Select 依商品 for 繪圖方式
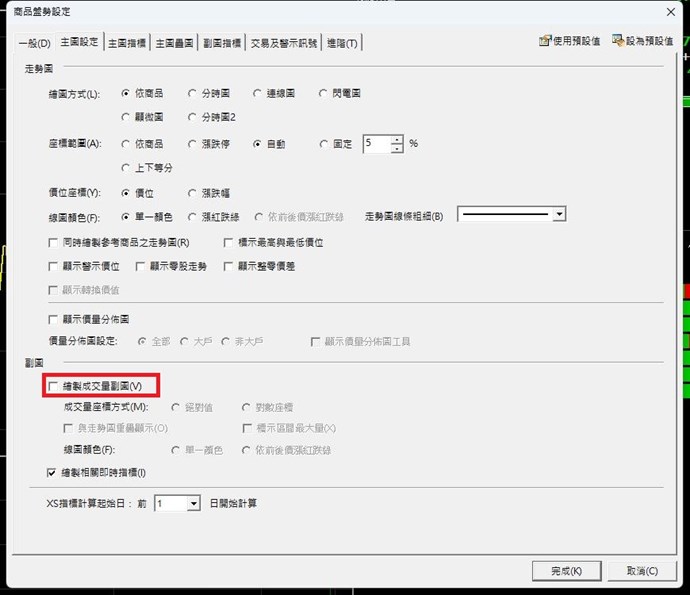The height and width of the screenshot is (595, 690). pos(126,93)
